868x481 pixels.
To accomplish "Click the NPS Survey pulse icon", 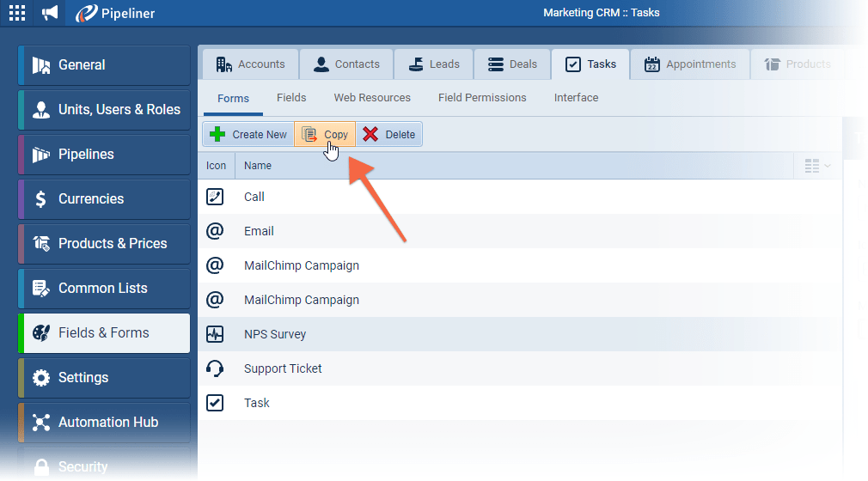I will click(215, 334).
